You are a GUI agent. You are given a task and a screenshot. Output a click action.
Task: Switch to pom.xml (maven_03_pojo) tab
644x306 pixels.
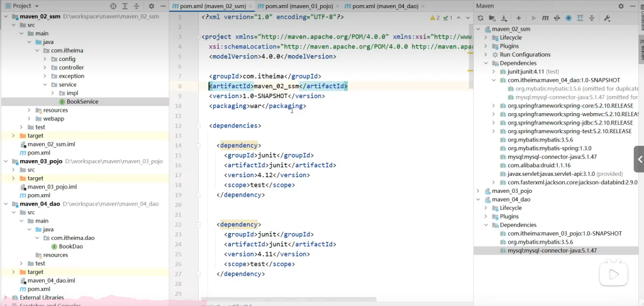pyautogui.click(x=294, y=6)
